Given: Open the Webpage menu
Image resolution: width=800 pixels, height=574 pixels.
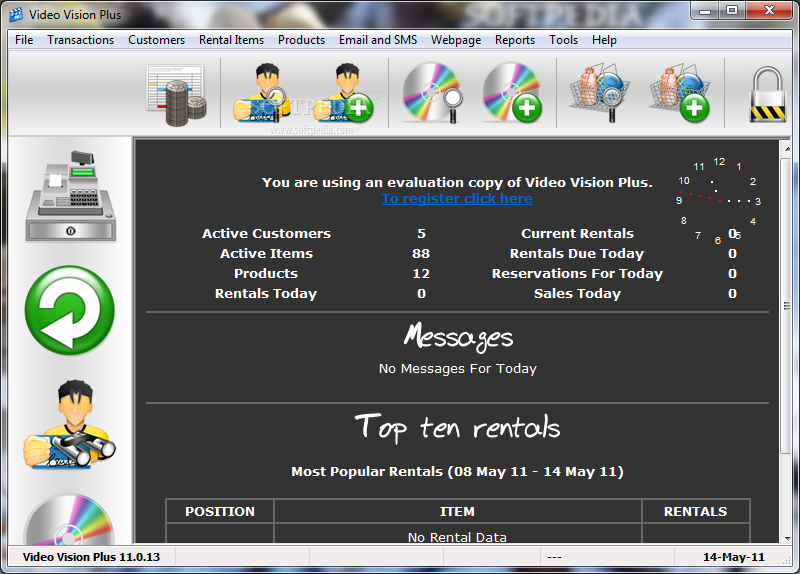Looking at the screenshot, I should point(456,40).
